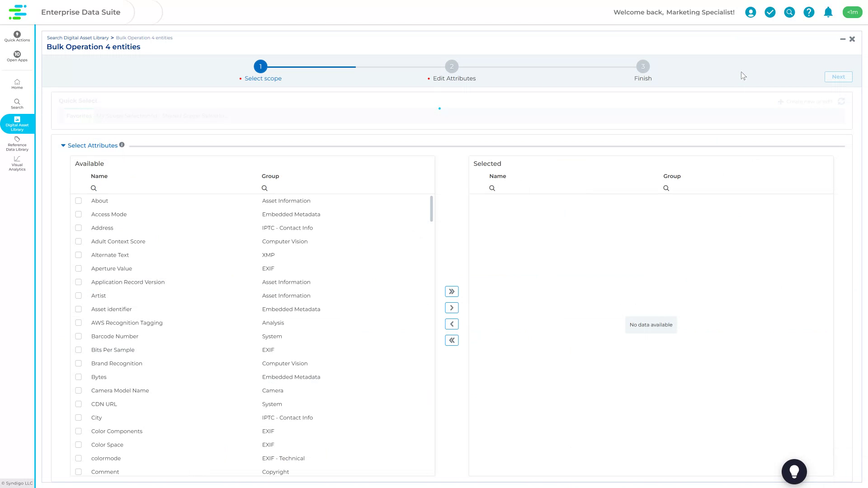Image resolution: width=868 pixels, height=488 pixels.
Task: Open Quick Actions in the sidebar
Action: click(17, 36)
